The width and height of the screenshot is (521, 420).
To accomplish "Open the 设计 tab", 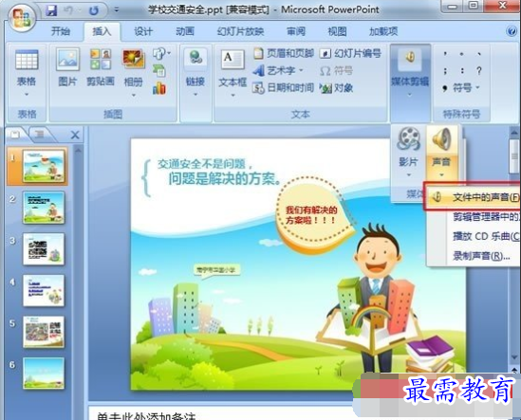I will [x=143, y=31].
